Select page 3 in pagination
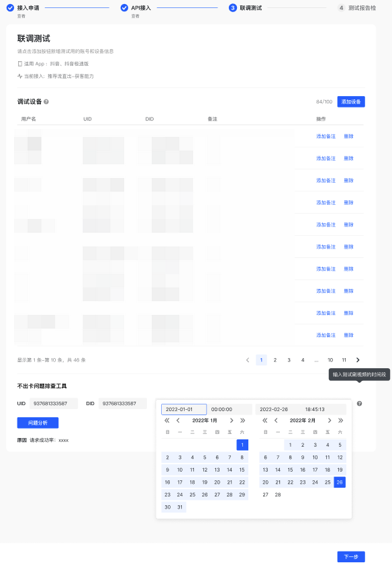 tap(289, 360)
